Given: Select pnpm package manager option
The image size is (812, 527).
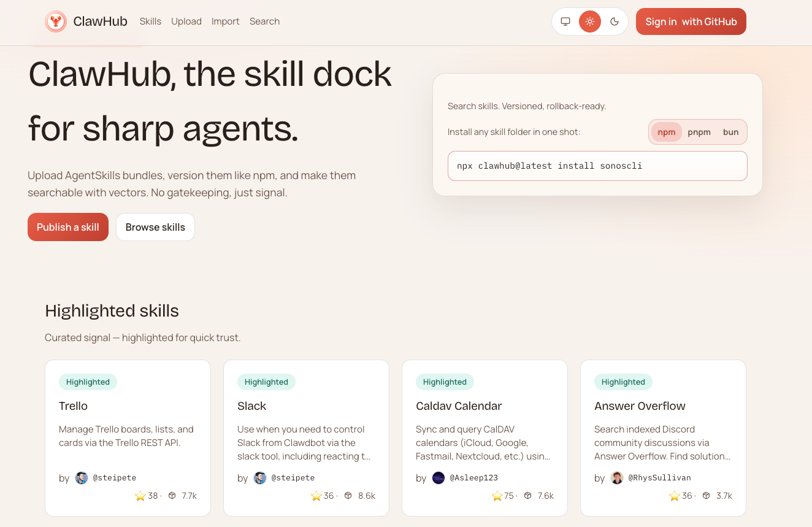Looking at the screenshot, I should 699,132.
